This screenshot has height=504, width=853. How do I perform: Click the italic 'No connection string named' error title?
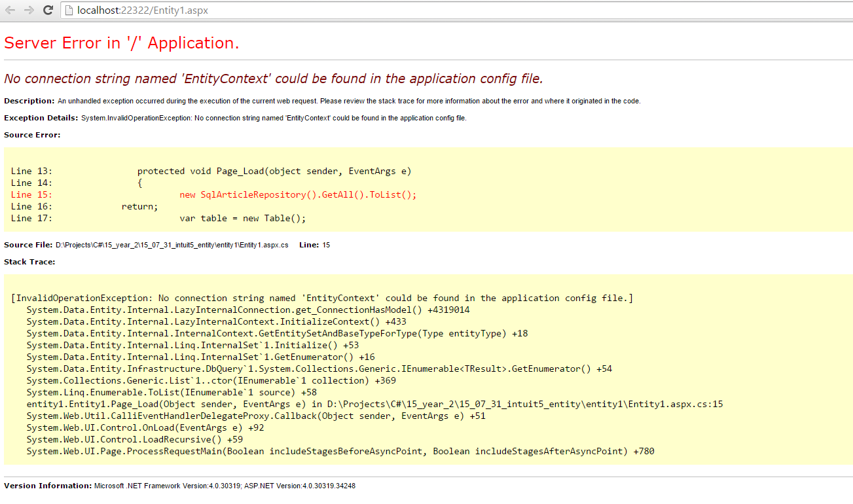[274, 79]
